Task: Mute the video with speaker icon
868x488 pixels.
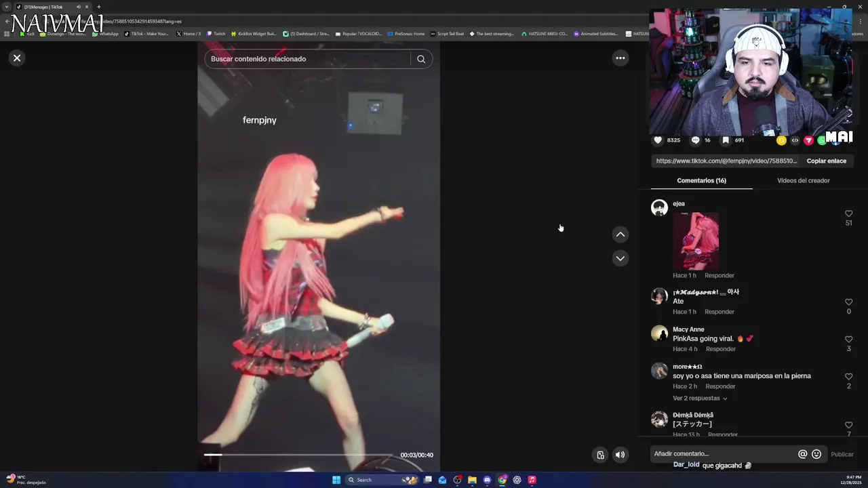Action: [x=620, y=455]
